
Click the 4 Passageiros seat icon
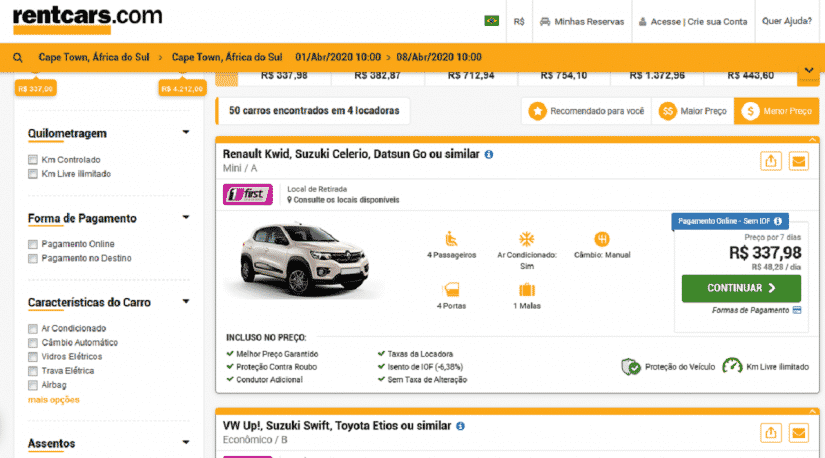[x=451, y=238]
